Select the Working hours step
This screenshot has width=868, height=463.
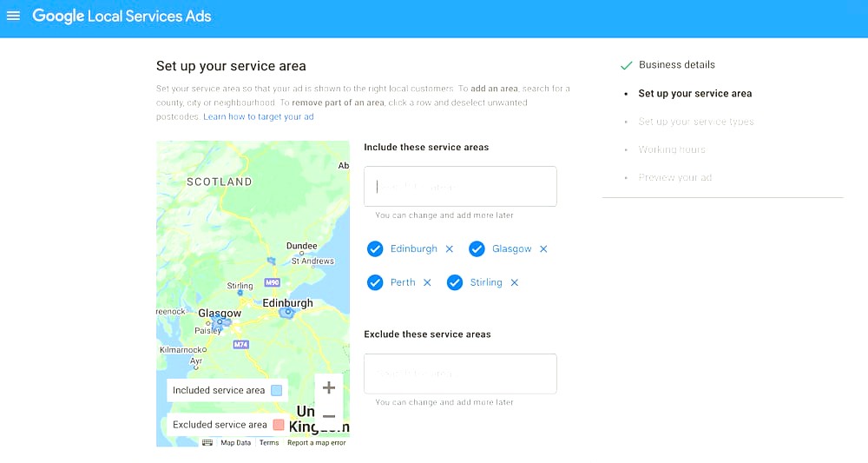pyautogui.click(x=672, y=149)
